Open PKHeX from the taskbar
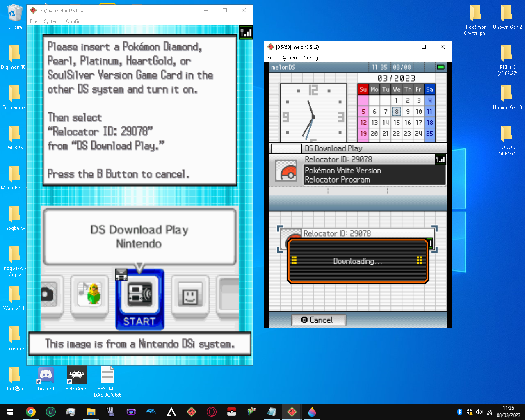 click(231, 412)
